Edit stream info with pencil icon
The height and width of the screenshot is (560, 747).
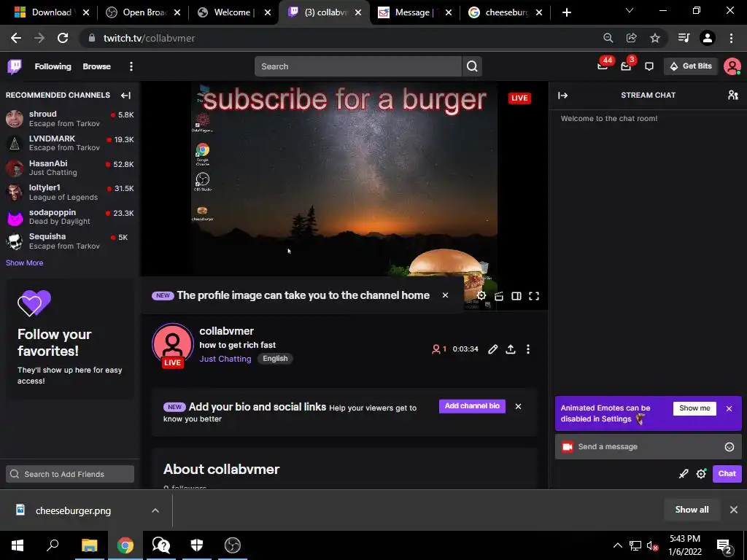coord(493,349)
